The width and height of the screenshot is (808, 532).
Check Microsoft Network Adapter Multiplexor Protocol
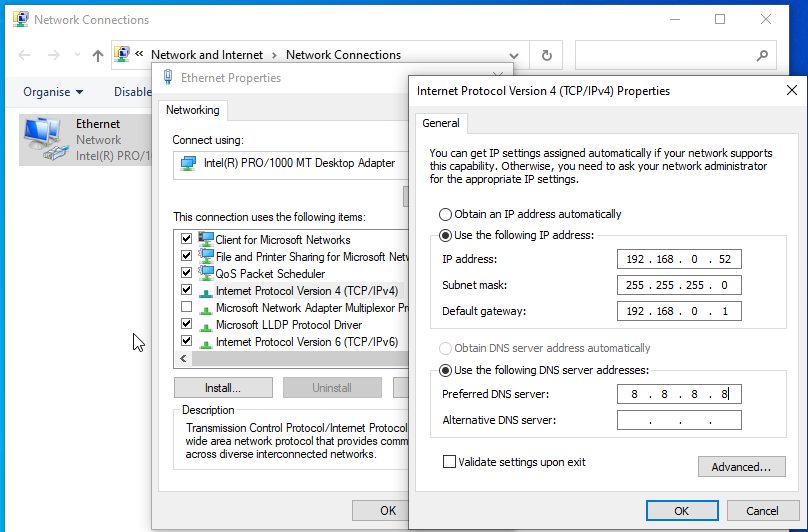pyautogui.click(x=186, y=308)
